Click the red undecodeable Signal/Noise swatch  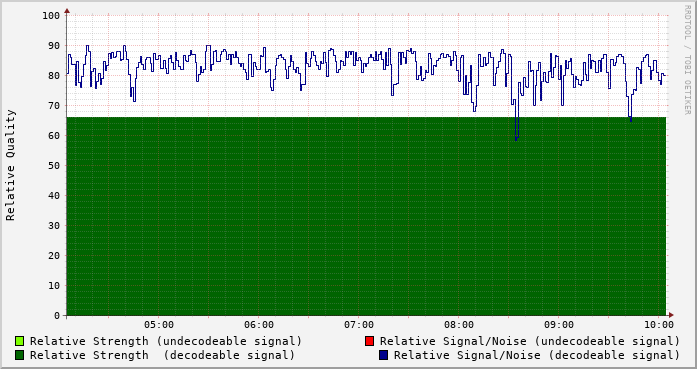point(369,341)
